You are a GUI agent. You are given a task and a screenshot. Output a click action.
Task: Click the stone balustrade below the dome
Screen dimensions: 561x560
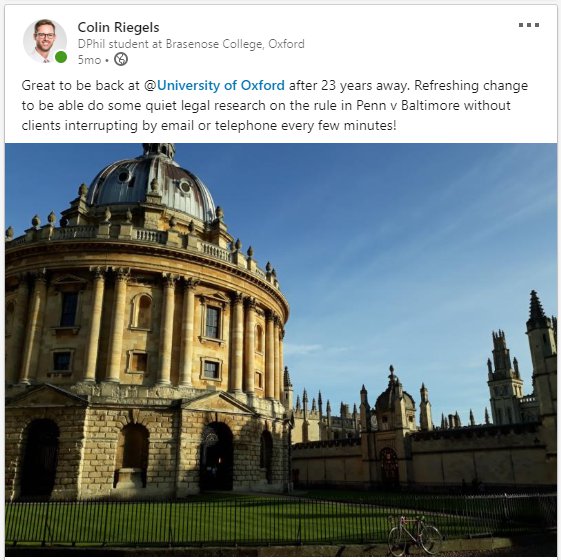[143, 237]
